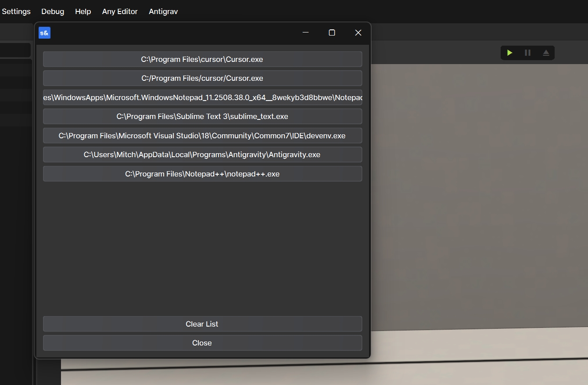Pick the Sublime Text 3 sublime_text.exe entry

pos(202,116)
